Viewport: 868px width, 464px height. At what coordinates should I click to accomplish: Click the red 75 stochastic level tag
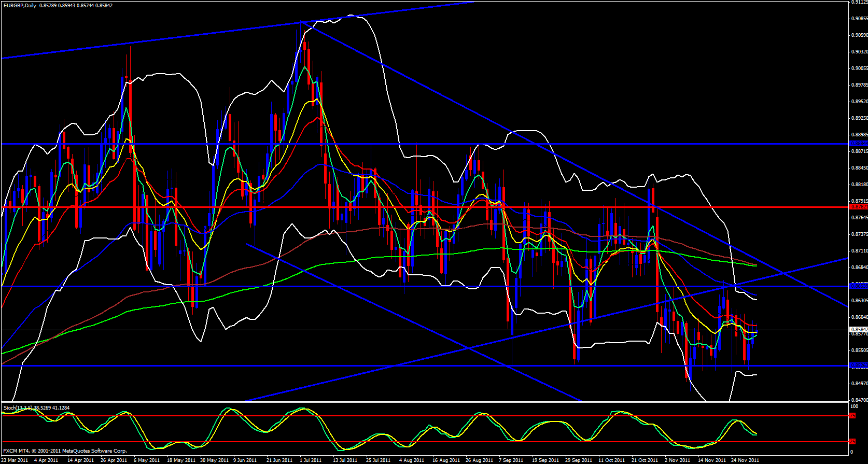853,416
